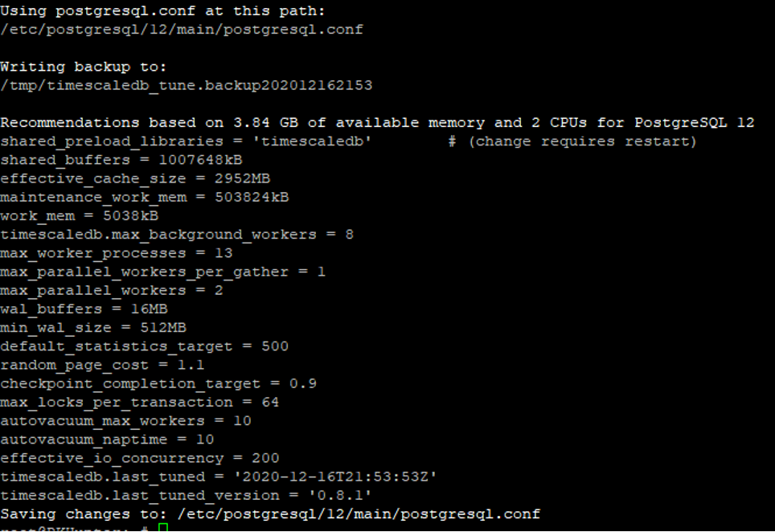
Task: Click the default_statistics_target = 500 line
Action: [x=145, y=346]
